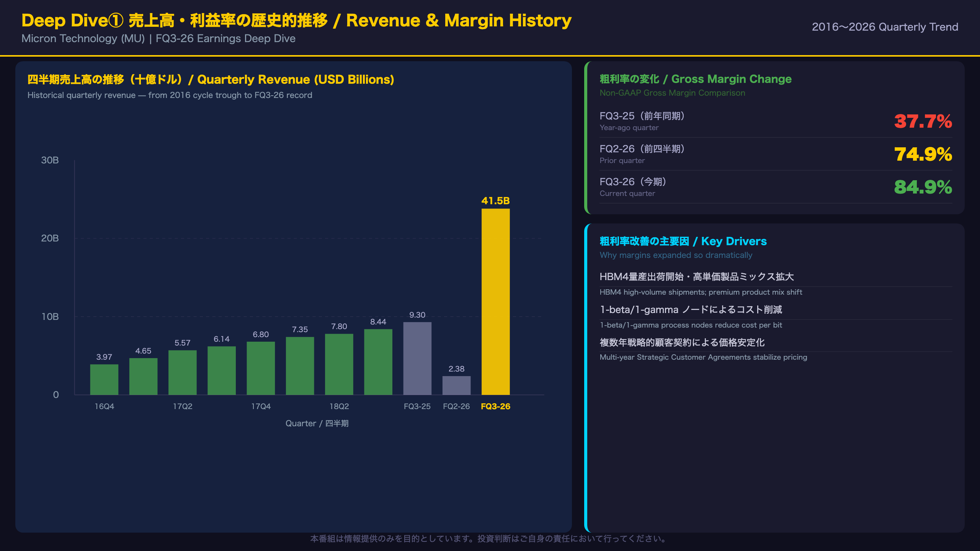The width and height of the screenshot is (980, 551).
Task: Click the green 16Q4 bar
Action: (x=104, y=379)
